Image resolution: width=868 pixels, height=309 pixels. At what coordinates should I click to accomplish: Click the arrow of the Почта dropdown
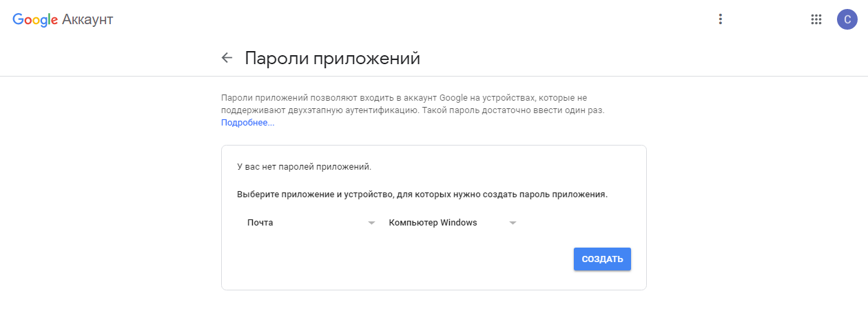click(371, 223)
